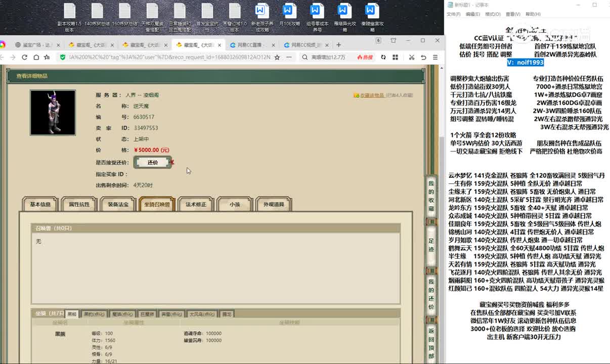Screen dimensions: 610x364
Task: Open desktop file 首发宝宝抗性
Action: coord(207,18)
